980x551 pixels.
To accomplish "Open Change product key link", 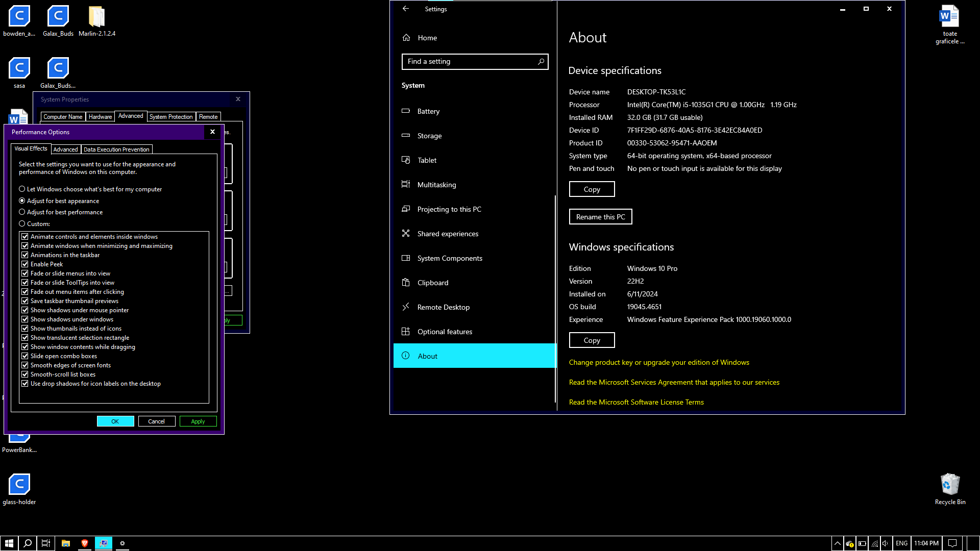I will point(659,362).
